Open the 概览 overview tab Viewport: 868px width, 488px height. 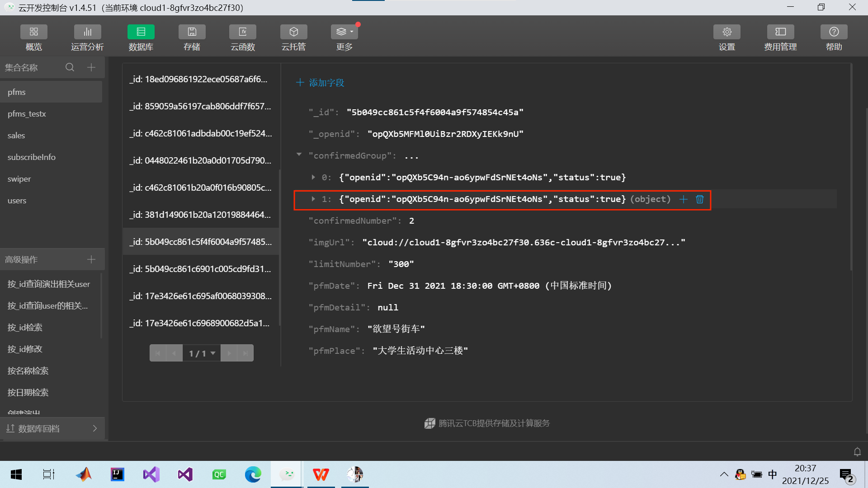click(33, 38)
